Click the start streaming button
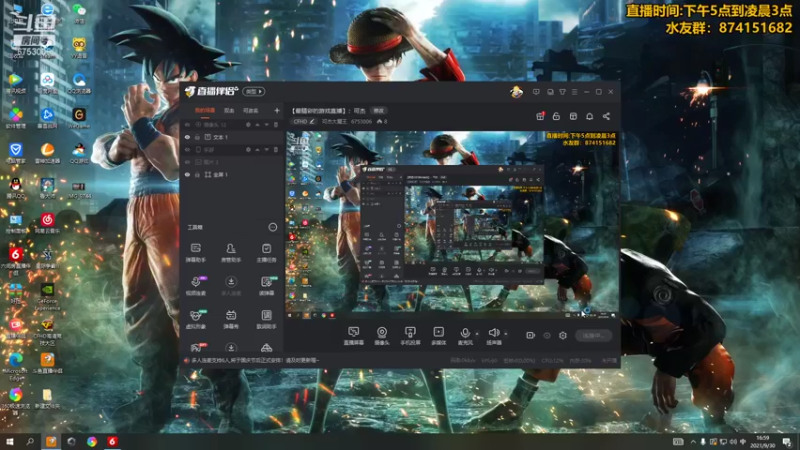800x450 pixels. 593,335
